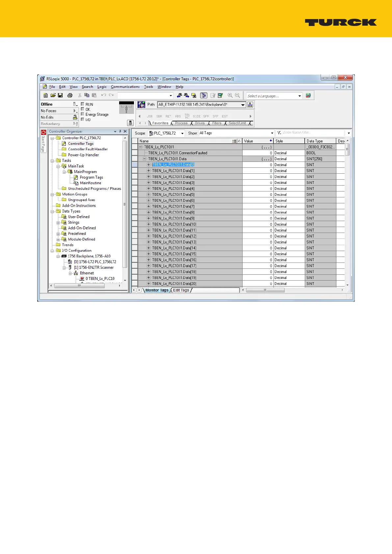
Task: Insert the SBR instruction button
Action: click(x=159, y=116)
